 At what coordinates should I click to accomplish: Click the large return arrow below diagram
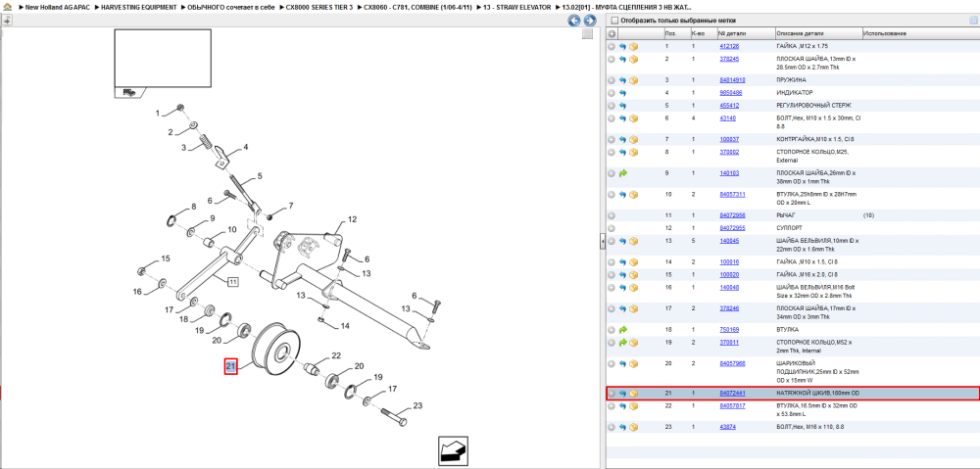tap(453, 449)
